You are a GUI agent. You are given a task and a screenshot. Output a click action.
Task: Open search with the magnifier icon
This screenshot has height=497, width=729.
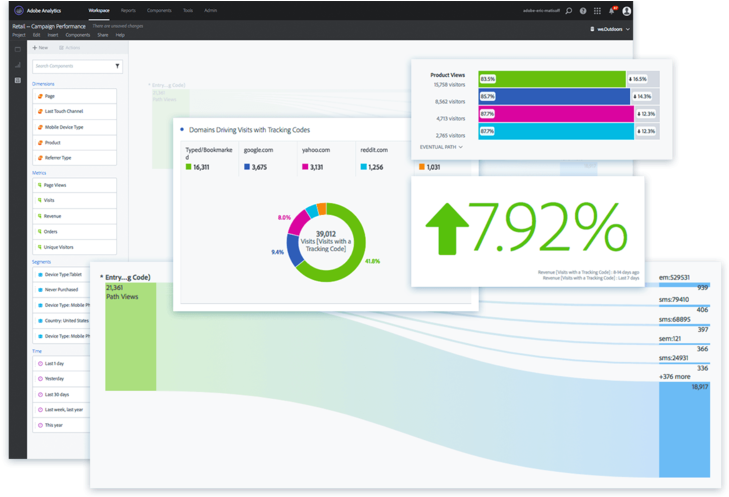tap(569, 11)
